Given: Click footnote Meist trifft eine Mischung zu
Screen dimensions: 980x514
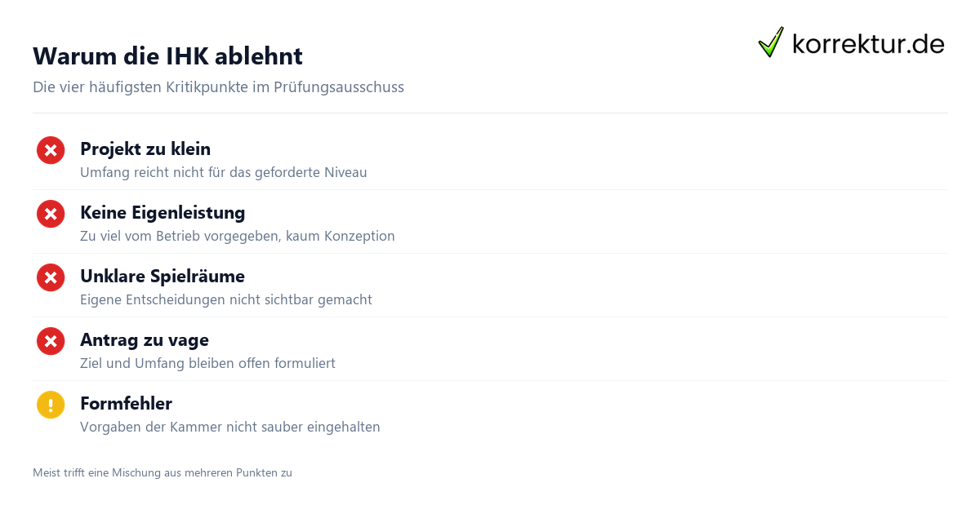Looking at the screenshot, I should tap(163, 472).
